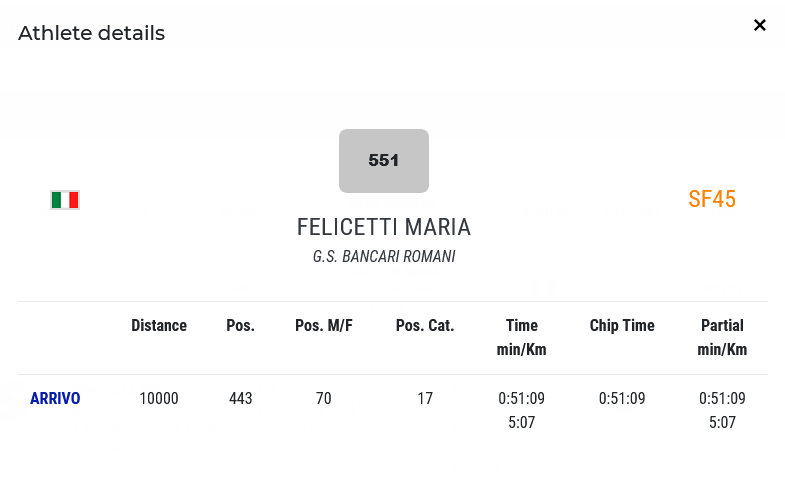This screenshot has height=477, width=785.
Task: Click the Pos. column header
Action: pos(240,326)
